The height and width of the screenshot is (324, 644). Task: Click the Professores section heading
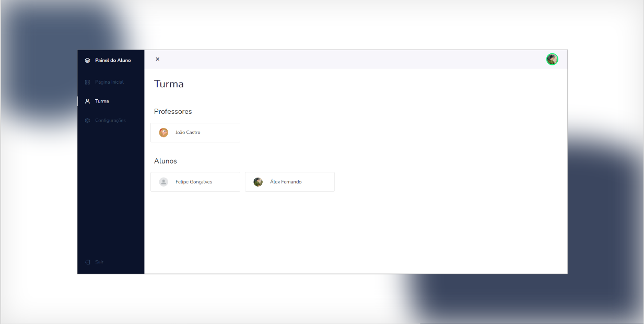(173, 112)
